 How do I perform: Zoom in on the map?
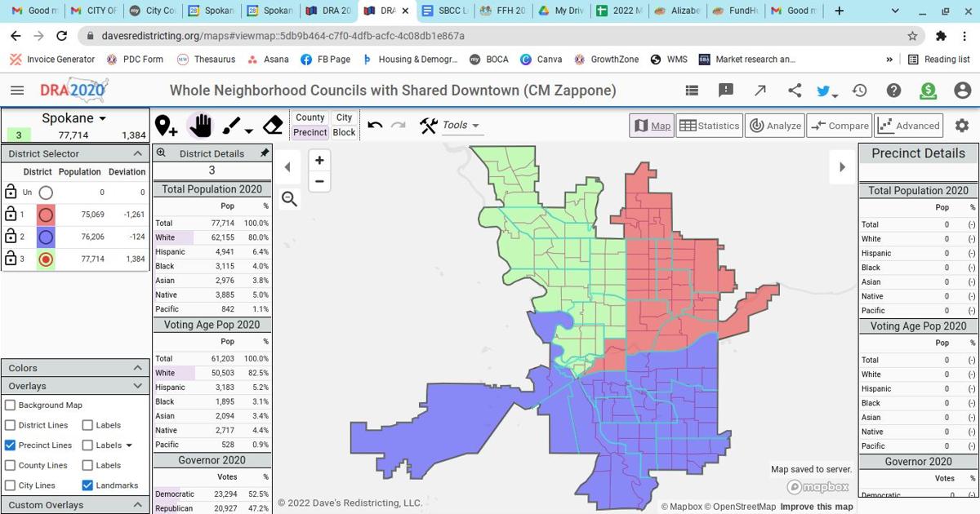[319, 161]
